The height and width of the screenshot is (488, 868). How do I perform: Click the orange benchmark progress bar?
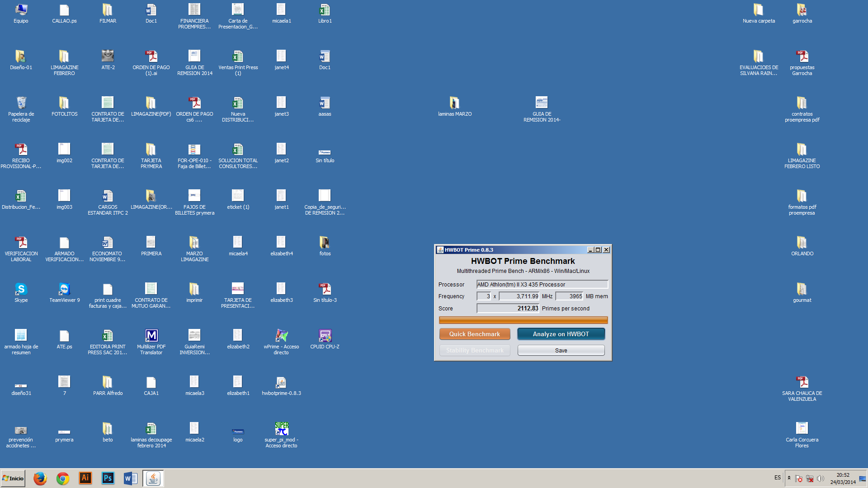(523, 320)
